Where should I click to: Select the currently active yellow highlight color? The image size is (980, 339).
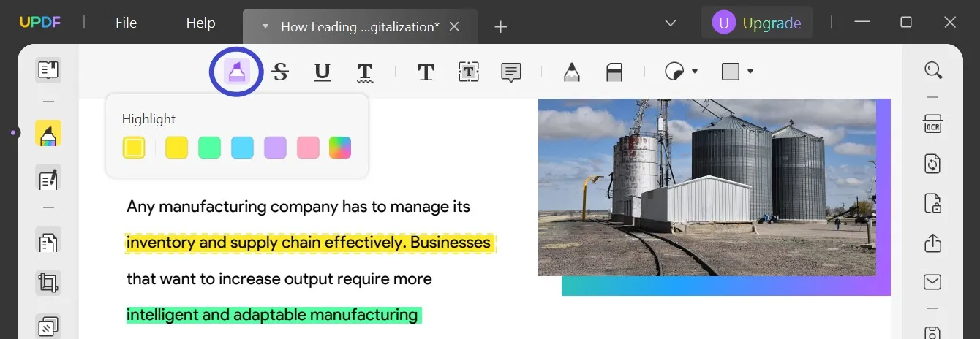[134, 148]
